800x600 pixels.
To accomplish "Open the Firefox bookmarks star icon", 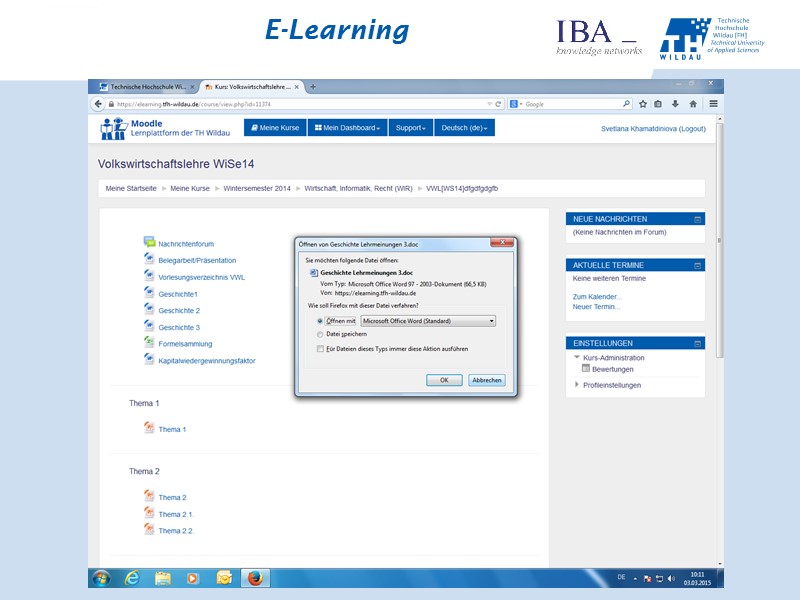I will click(x=642, y=103).
